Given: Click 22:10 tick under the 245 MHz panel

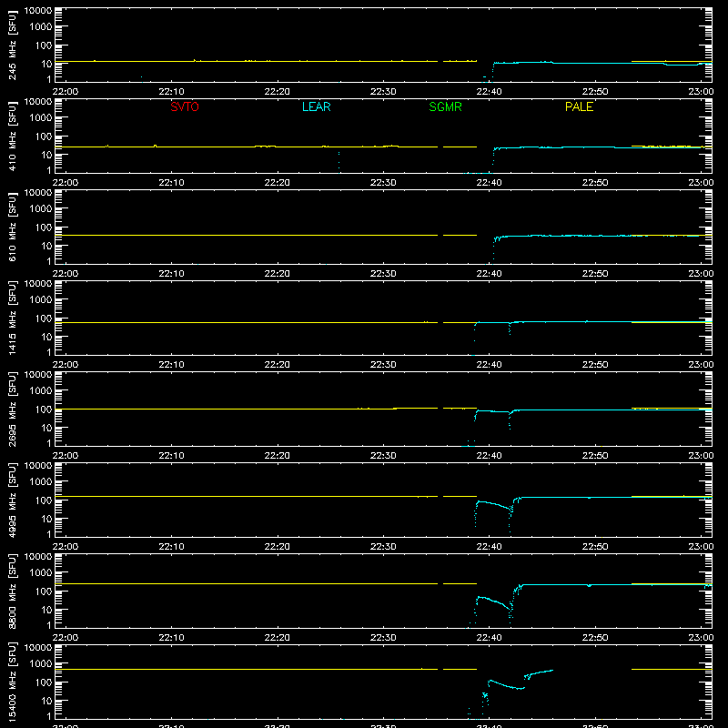Looking at the screenshot, I should [x=171, y=92].
